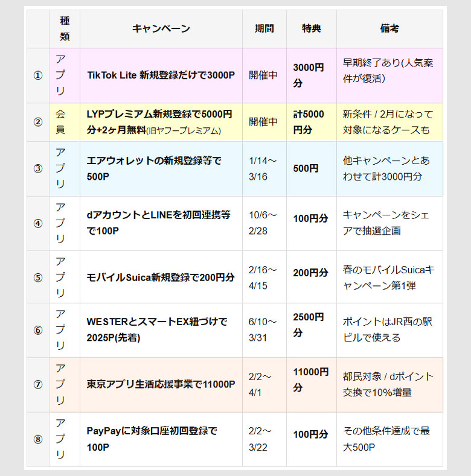Screen dimensions: 471x476
Task: Click アプリ type cell in WESTER row
Action: pos(65,330)
